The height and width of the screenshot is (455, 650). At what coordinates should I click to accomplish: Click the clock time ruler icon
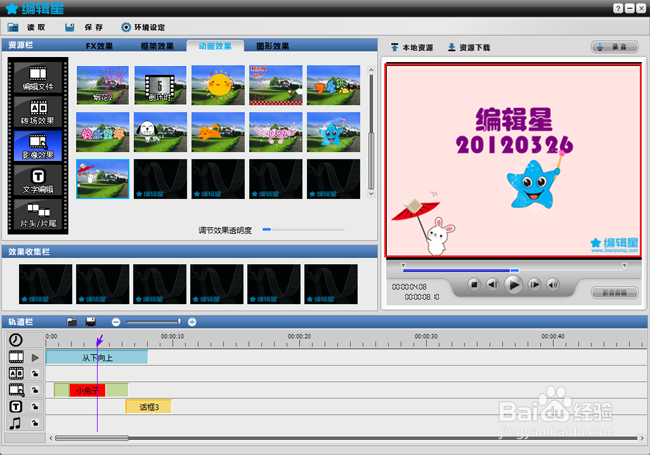tap(16, 340)
